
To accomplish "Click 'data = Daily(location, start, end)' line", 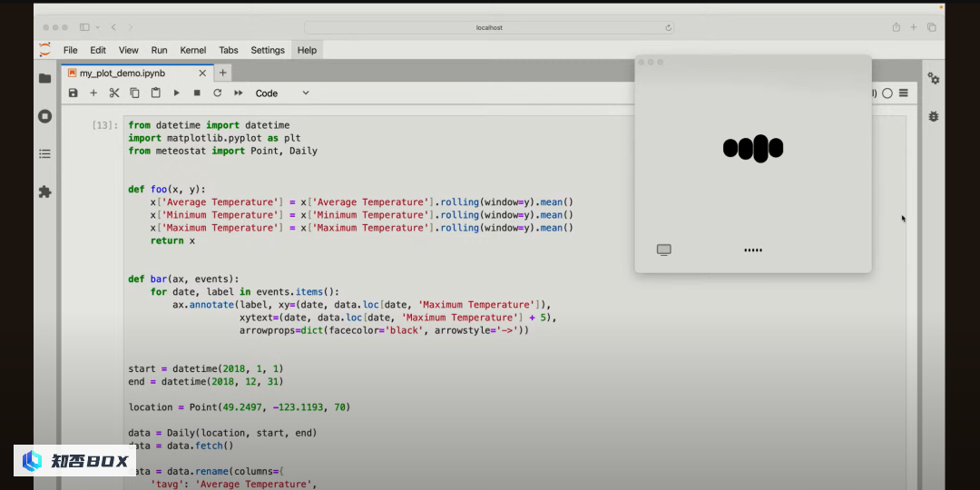I will (222, 433).
